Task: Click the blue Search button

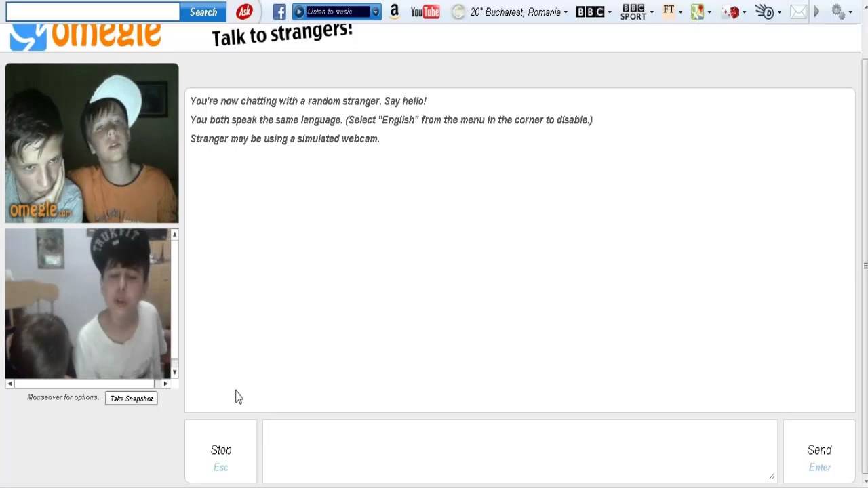Action: [203, 12]
